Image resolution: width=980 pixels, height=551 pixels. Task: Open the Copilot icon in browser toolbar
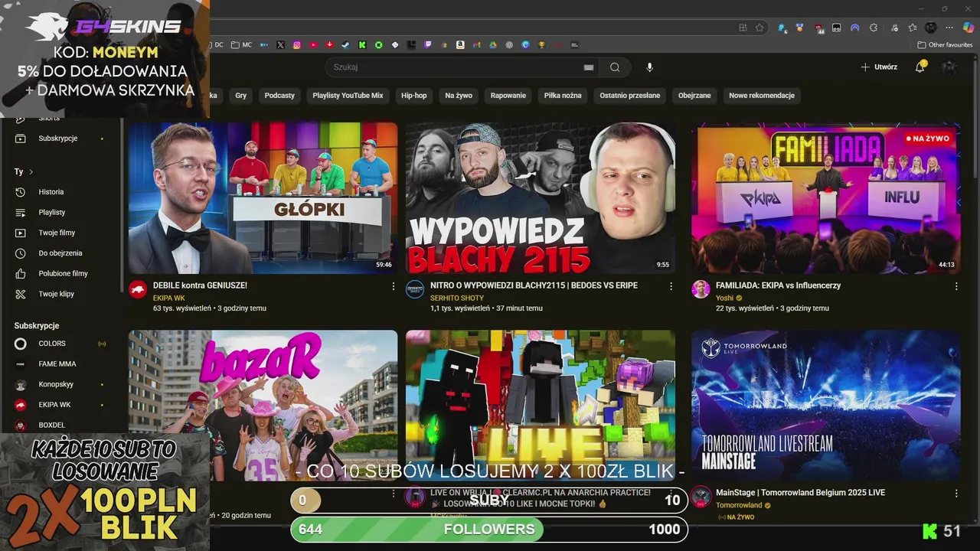[x=969, y=28]
